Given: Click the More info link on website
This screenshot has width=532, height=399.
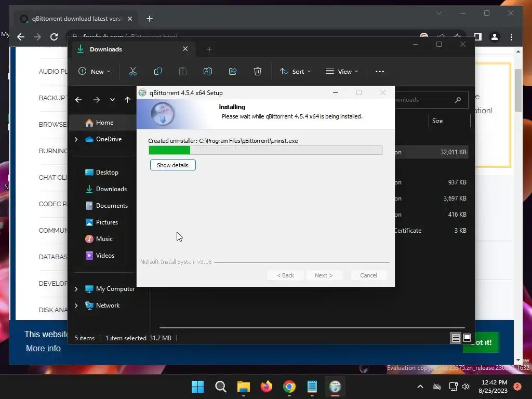Looking at the screenshot, I should (x=44, y=349).
